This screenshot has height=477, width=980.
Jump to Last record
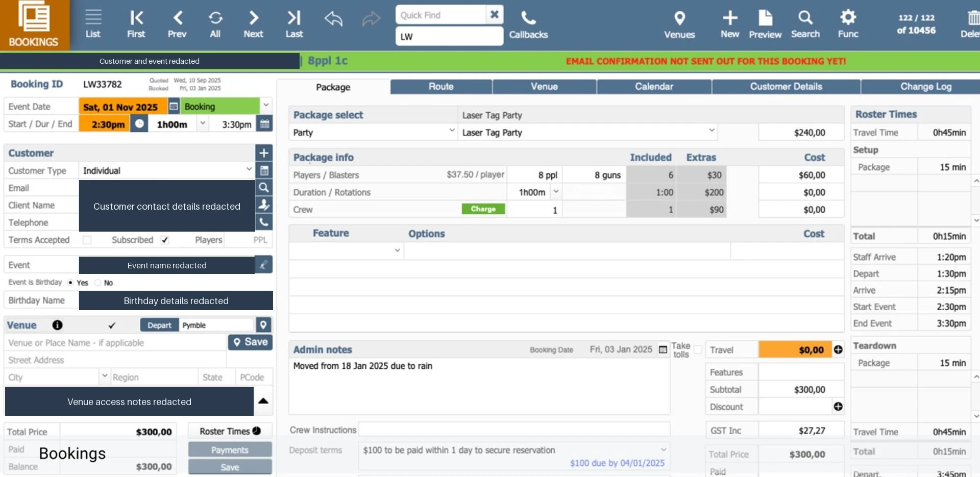coord(294,23)
